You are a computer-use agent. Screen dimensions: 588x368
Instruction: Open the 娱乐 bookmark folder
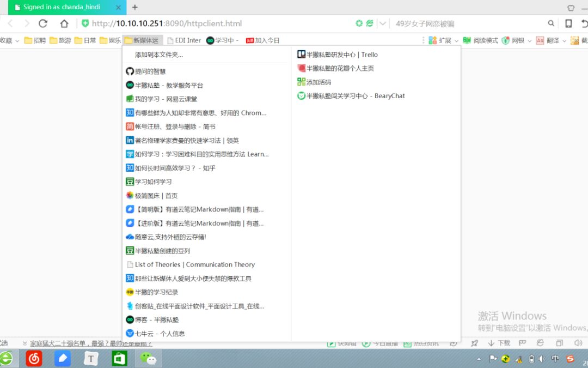tap(111, 40)
